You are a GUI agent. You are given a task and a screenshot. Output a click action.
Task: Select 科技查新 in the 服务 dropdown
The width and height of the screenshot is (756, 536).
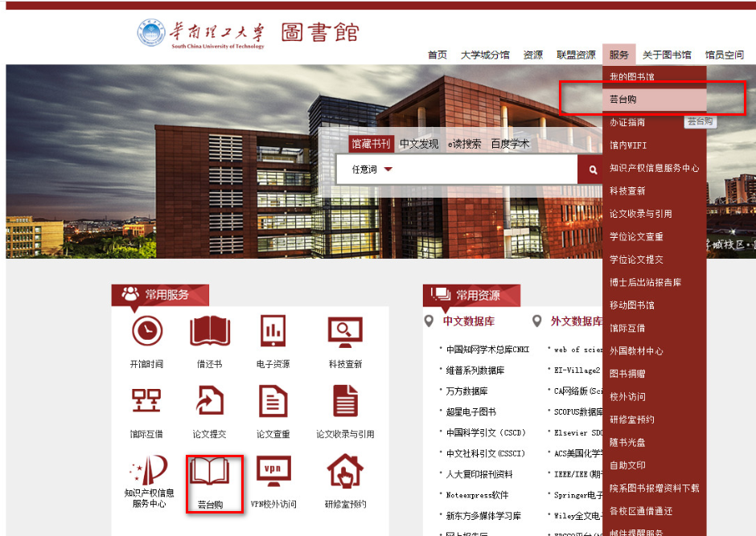pyautogui.click(x=655, y=190)
